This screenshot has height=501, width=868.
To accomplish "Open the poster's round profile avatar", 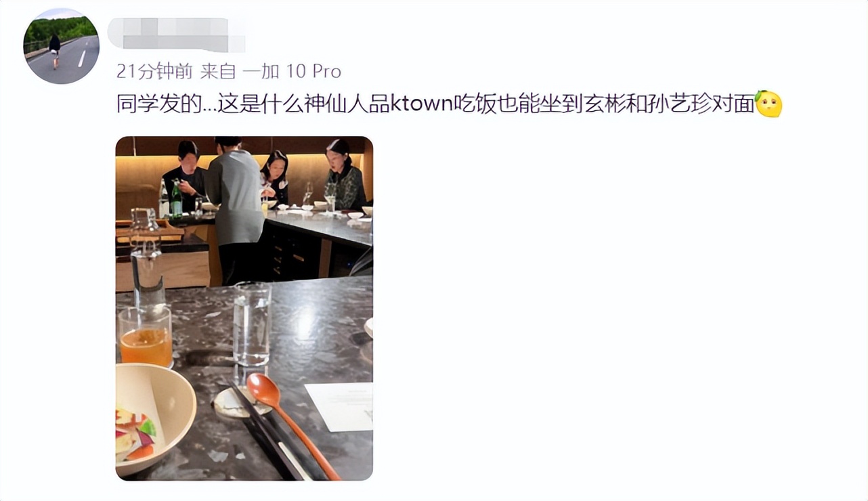I will tap(62, 46).
